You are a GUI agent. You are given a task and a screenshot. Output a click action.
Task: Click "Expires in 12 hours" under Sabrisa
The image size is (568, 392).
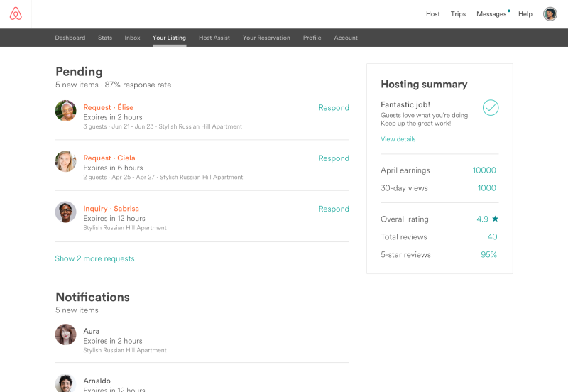coord(114,219)
